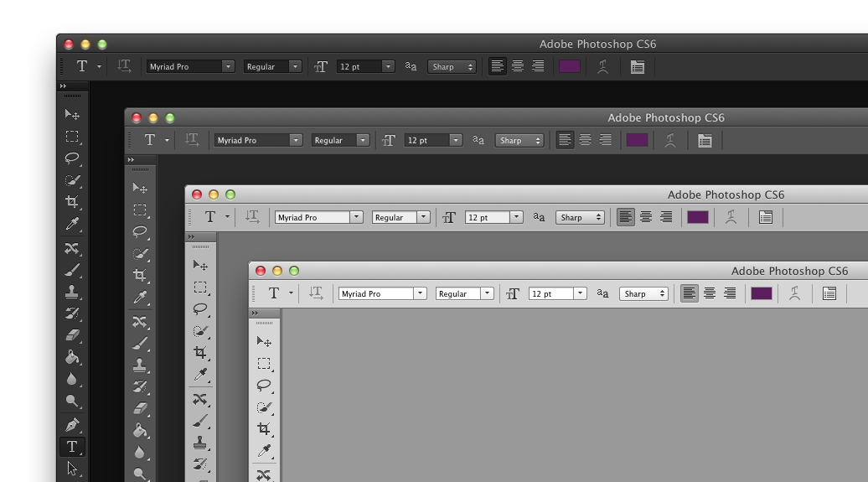The image size is (868, 482).
Task: Select the Move tool in the darkest window
Action: coord(72,114)
